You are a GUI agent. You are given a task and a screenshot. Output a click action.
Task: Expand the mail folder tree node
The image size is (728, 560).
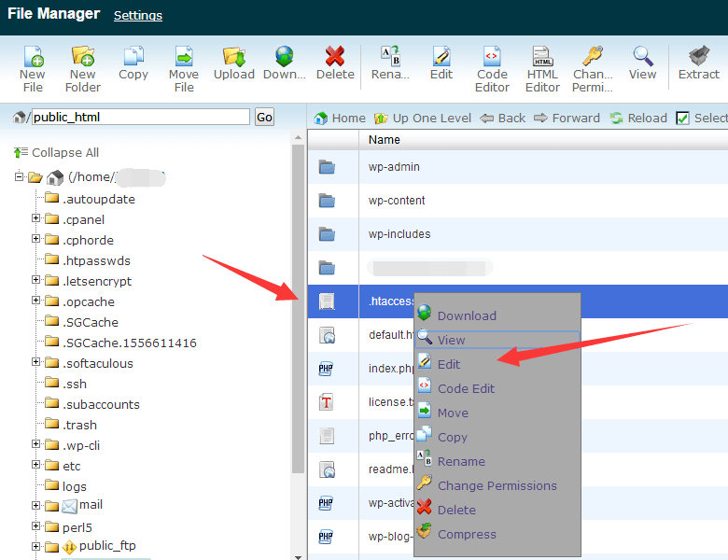(x=36, y=505)
